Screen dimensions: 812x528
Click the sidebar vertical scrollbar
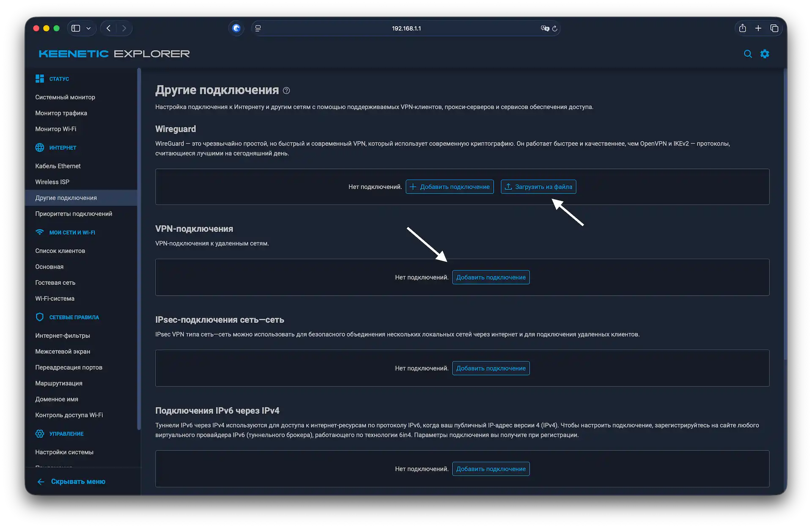pyautogui.click(x=139, y=249)
